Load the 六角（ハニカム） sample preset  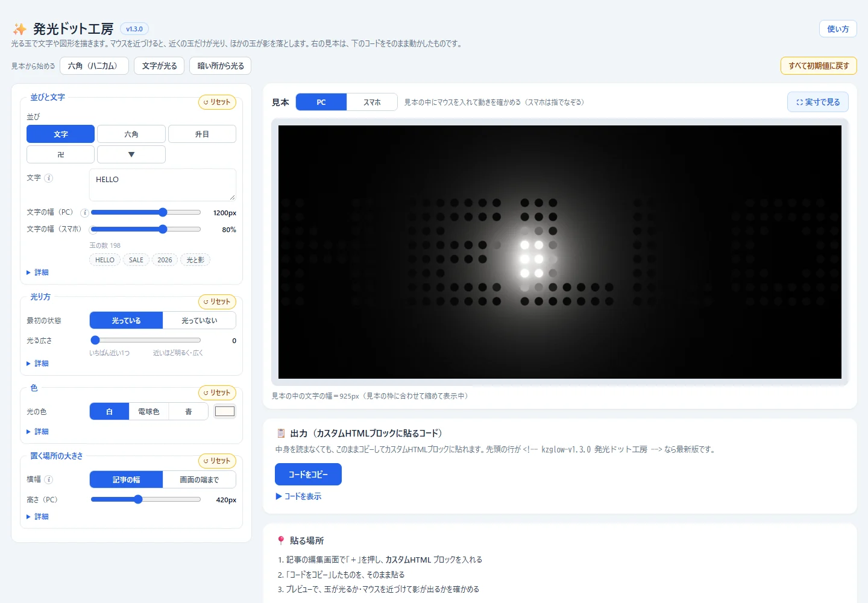coord(94,66)
